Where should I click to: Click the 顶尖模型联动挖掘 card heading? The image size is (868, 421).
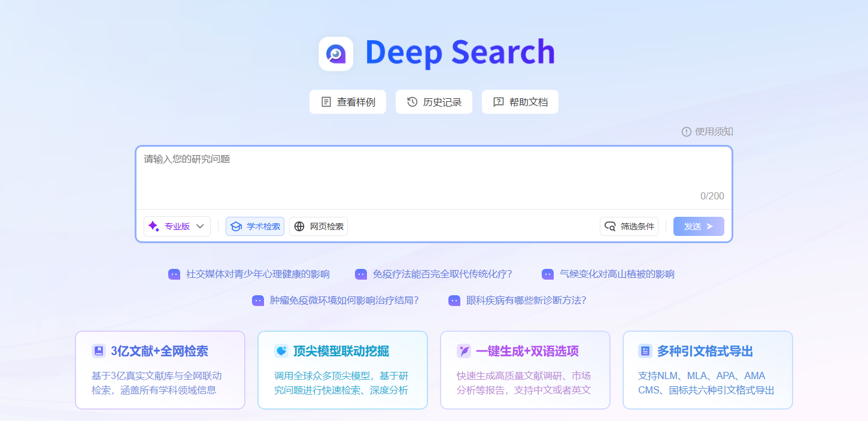point(341,351)
